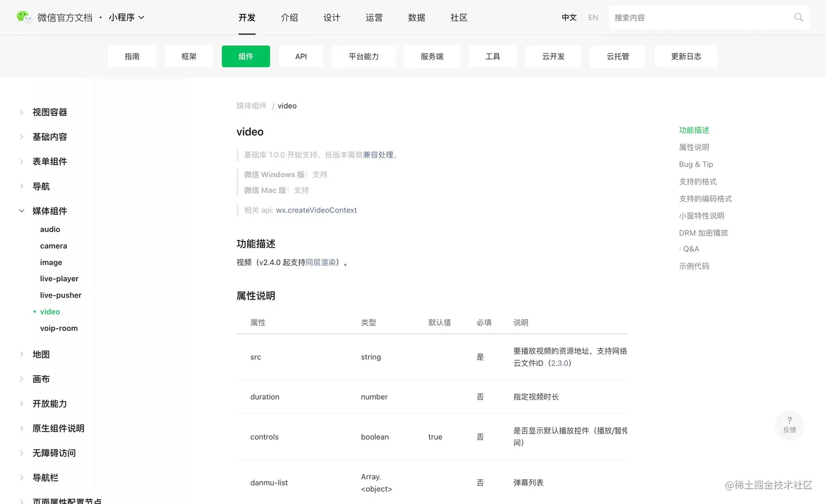Expand the 视图容器 section

(x=49, y=112)
